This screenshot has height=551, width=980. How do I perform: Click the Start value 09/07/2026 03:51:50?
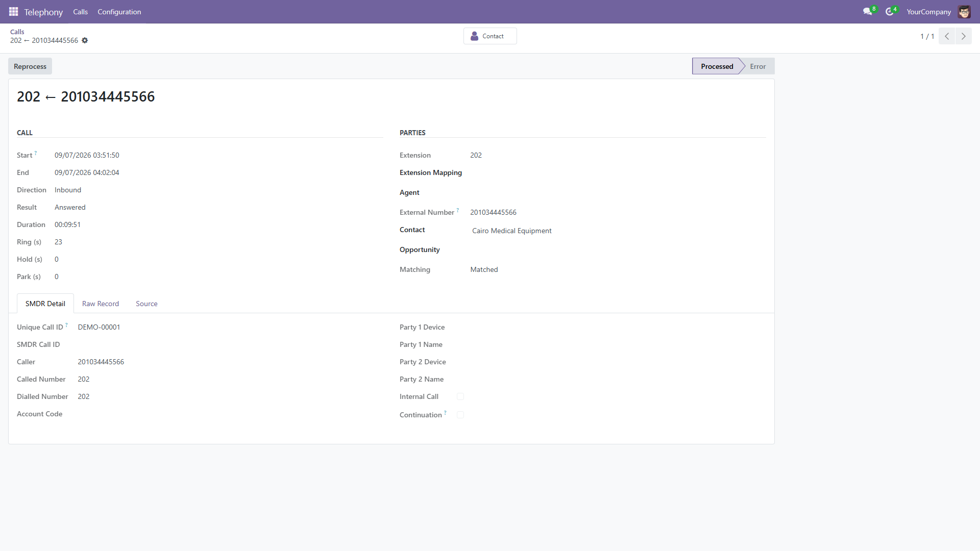point(87,155)
